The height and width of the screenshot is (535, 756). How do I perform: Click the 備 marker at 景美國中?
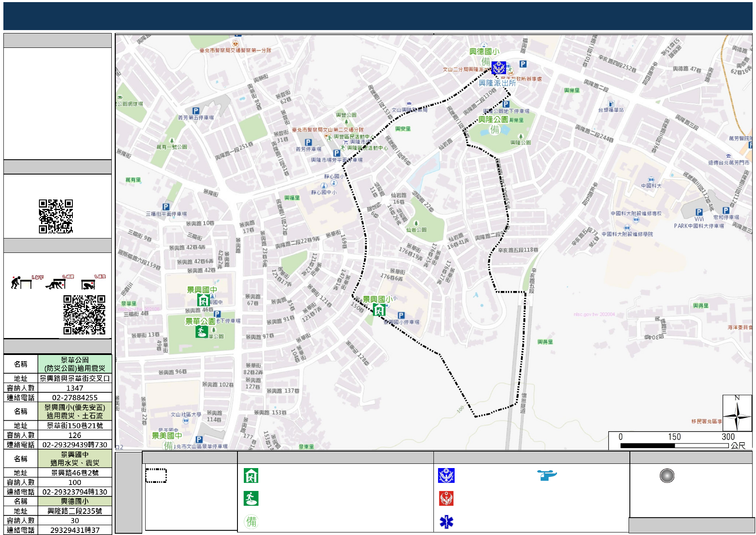coord(168,445)
